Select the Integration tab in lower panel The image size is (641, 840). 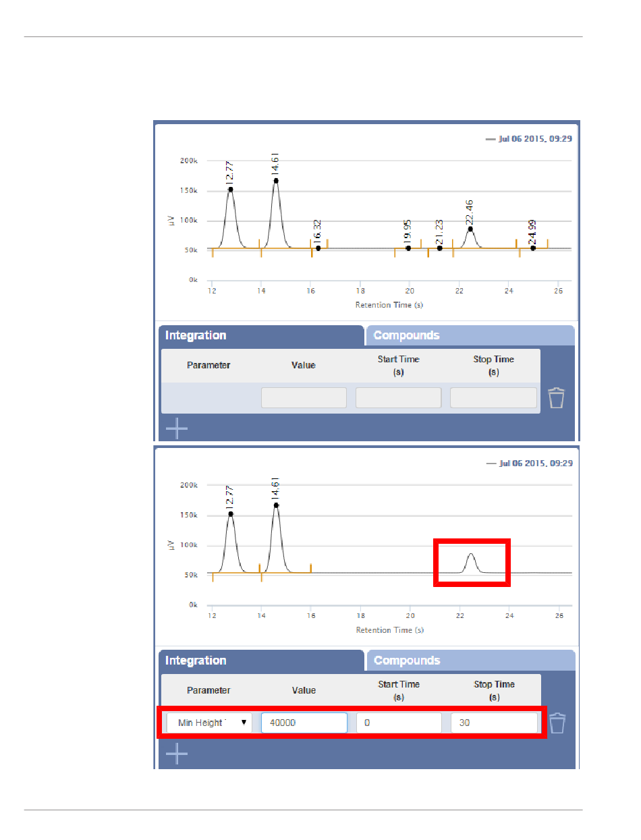coord(261,661)
